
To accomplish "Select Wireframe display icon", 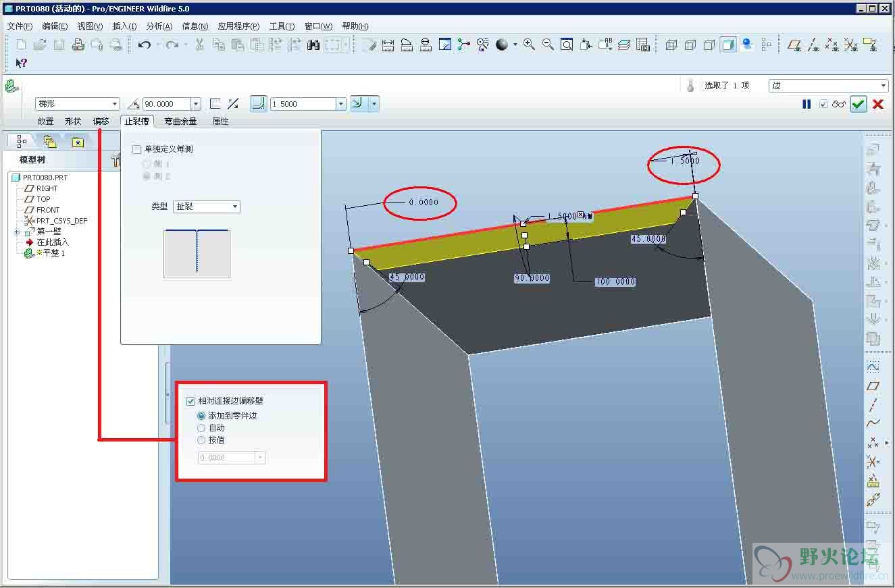I will coord(671,45).
